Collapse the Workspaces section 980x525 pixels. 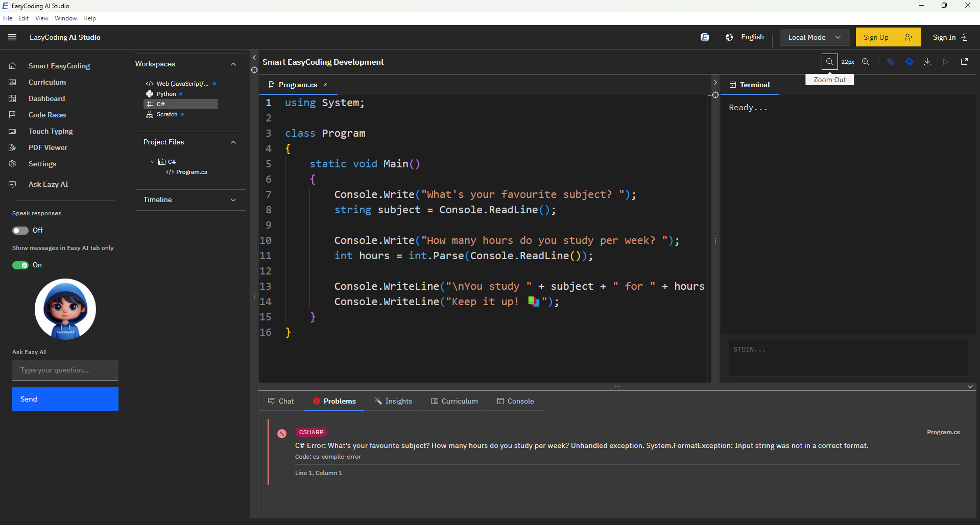click(233, 64)
